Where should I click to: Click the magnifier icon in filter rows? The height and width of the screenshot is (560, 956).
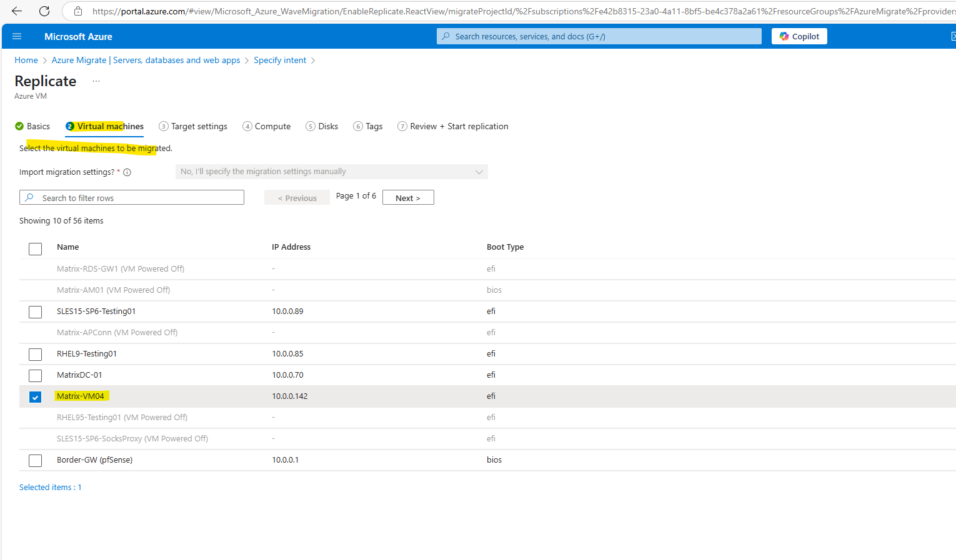pos(29,197)
